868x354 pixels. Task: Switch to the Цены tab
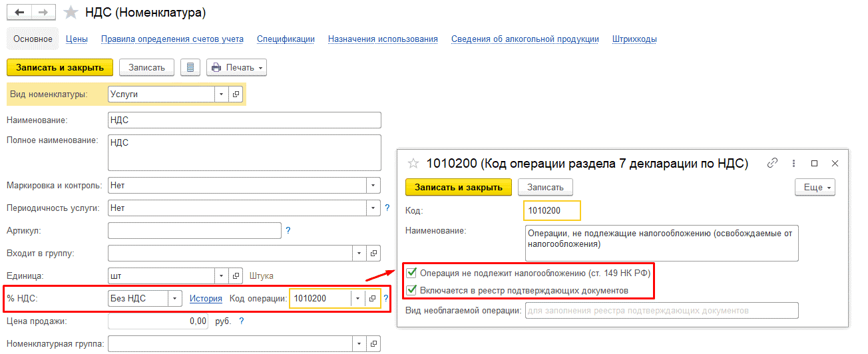77,39
